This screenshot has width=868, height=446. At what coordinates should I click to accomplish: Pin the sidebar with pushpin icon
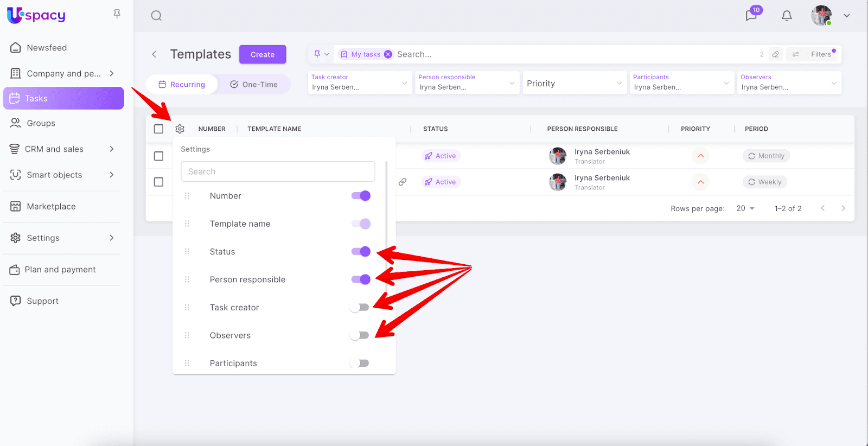[x=117, y=14]
